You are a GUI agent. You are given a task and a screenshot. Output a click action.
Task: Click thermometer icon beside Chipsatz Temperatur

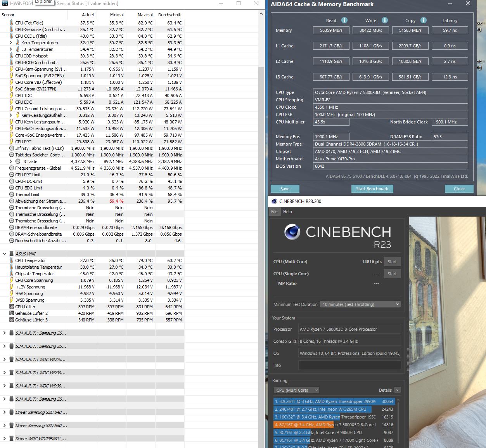(12, 274)
